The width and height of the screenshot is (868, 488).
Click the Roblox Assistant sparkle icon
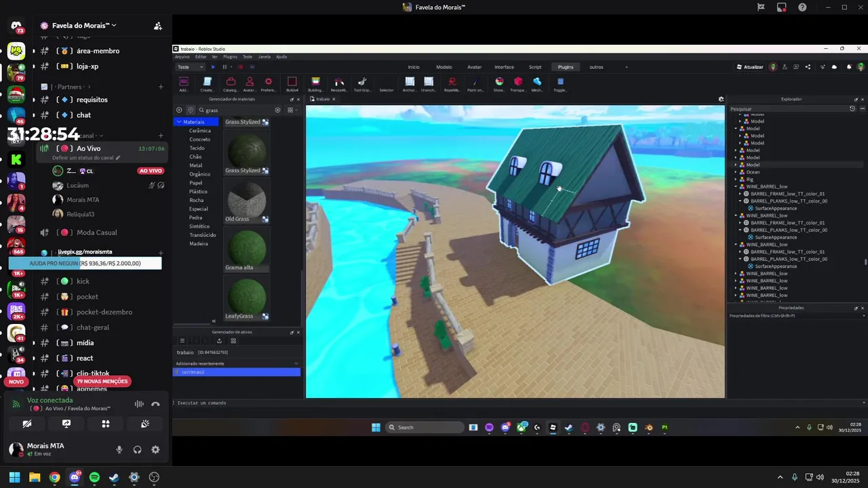pos(821,67)
